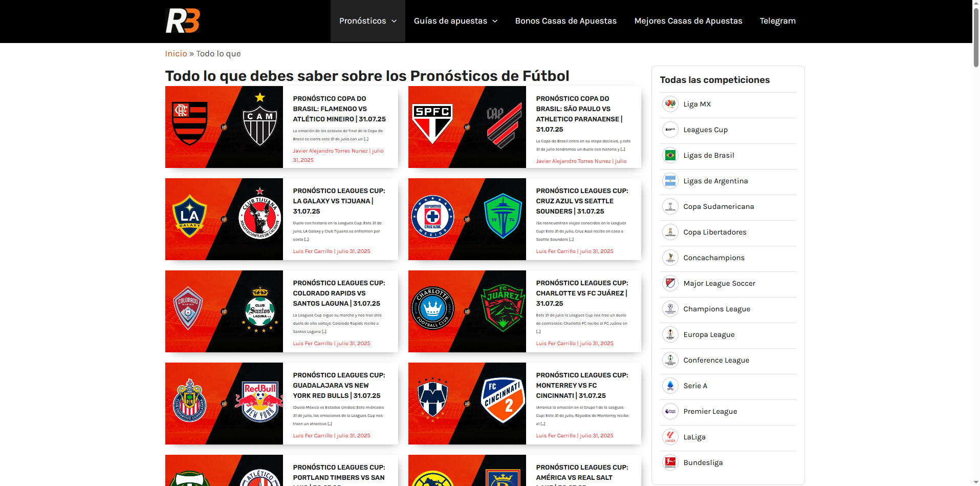Open São Paulo vs Athletico Paranaense thumbnail
Viewport: 980px width, 486px height.
click(467, 127)
